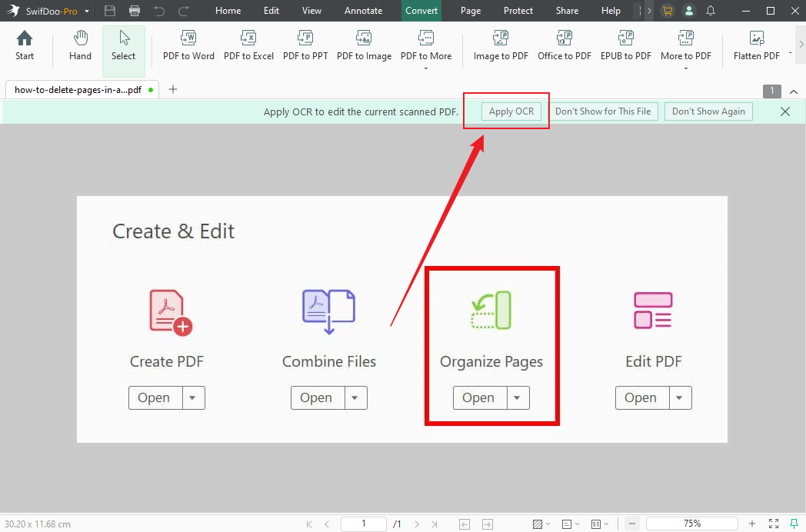
Task: Click the page number input field
Action: click(x=363, y=524)
